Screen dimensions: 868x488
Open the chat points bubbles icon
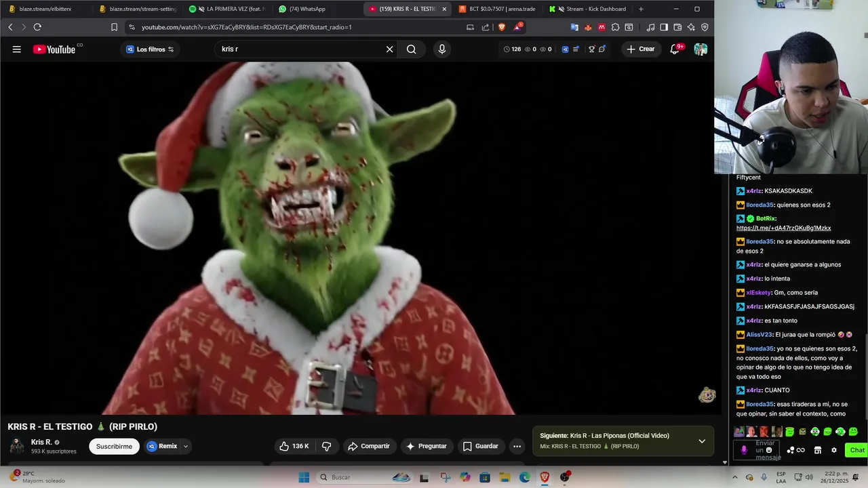pos(795,450)
